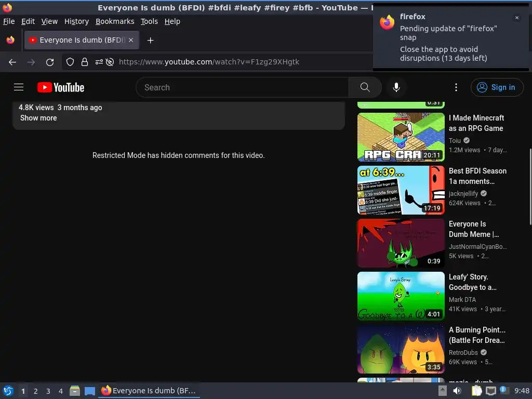Click channel name jacknjellify
The width and height of the screenshot is (532, 399).
pyautogui.click(x=463, y=193)
